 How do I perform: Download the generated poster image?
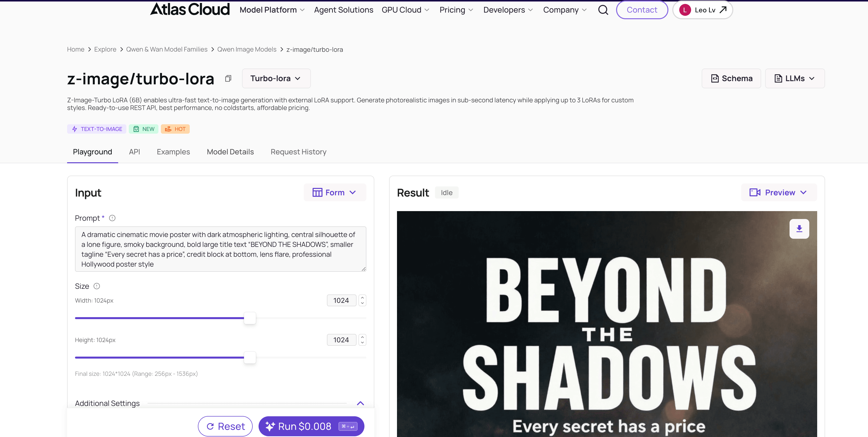click(x=799, y=229)
